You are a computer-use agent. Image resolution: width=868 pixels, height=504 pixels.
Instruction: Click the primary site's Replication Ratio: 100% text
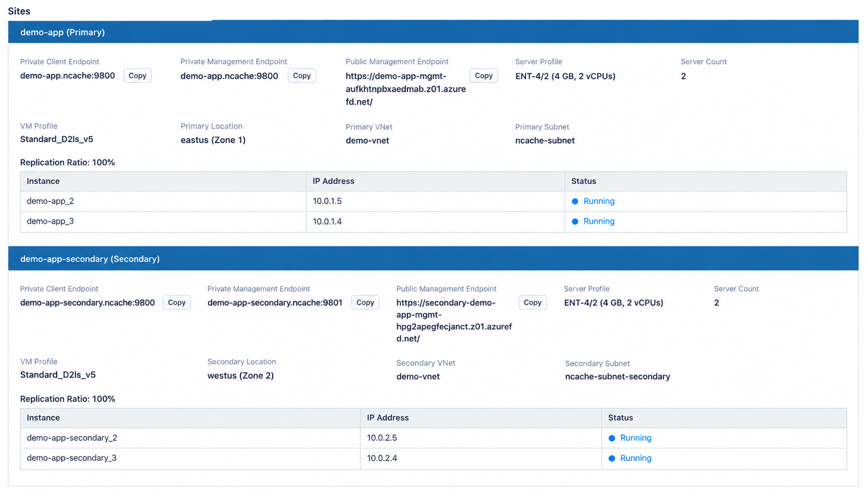68,162
